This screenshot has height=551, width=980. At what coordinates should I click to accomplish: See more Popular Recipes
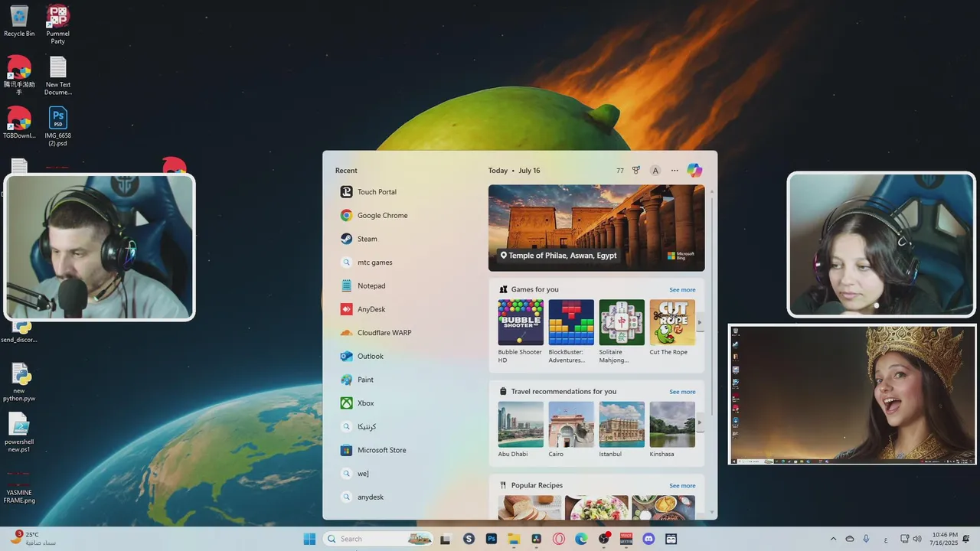point(682,486)
